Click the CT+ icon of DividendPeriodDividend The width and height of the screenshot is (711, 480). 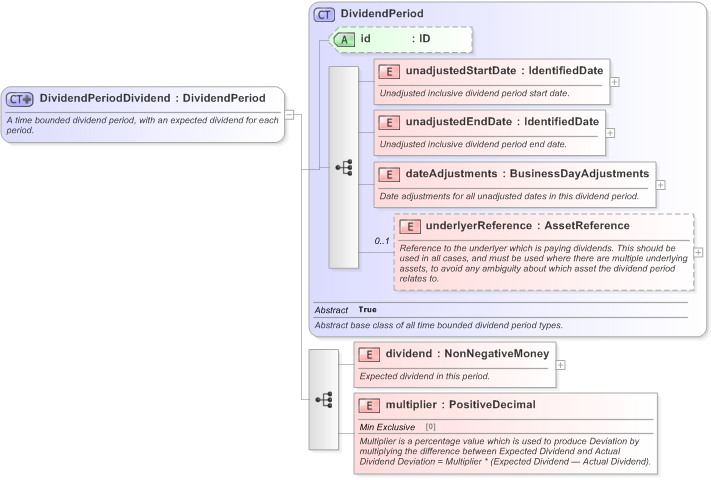19,99
